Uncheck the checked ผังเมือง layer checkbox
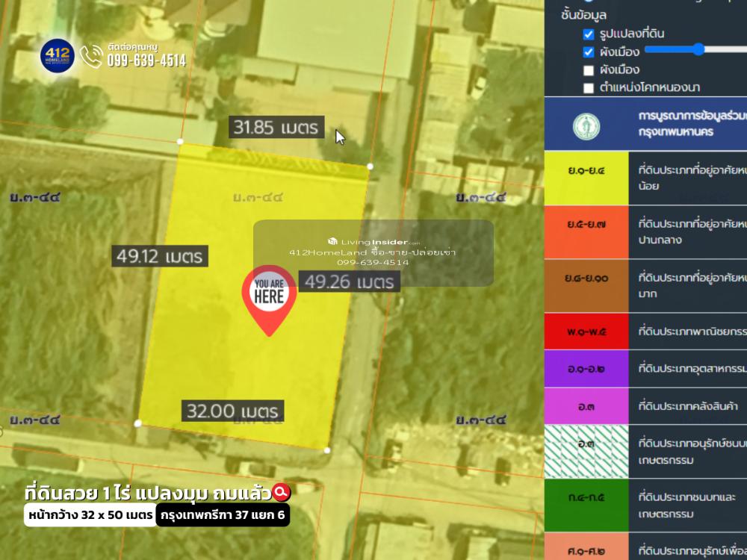This screenshot has width=747, height=560. tap(589, 52)
